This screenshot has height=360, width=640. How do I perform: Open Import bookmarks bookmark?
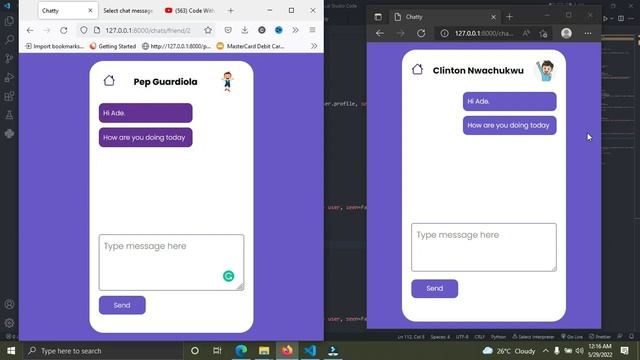point(54,46)
